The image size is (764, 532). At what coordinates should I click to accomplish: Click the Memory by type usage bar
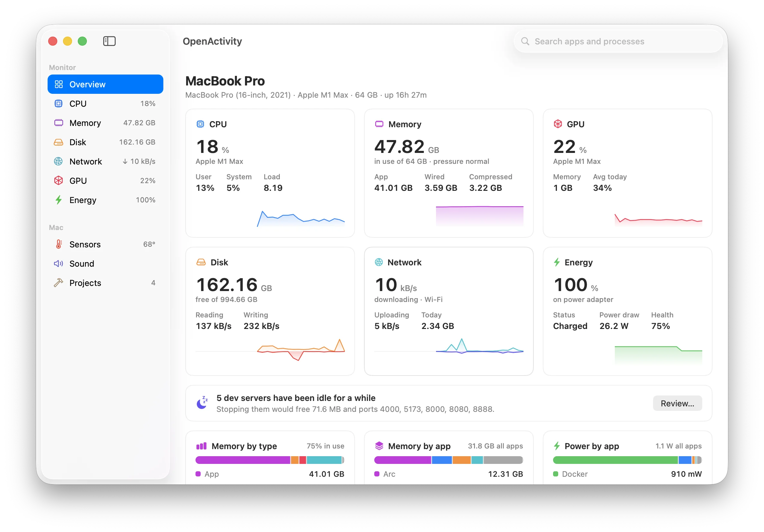(x=269, y=460)
